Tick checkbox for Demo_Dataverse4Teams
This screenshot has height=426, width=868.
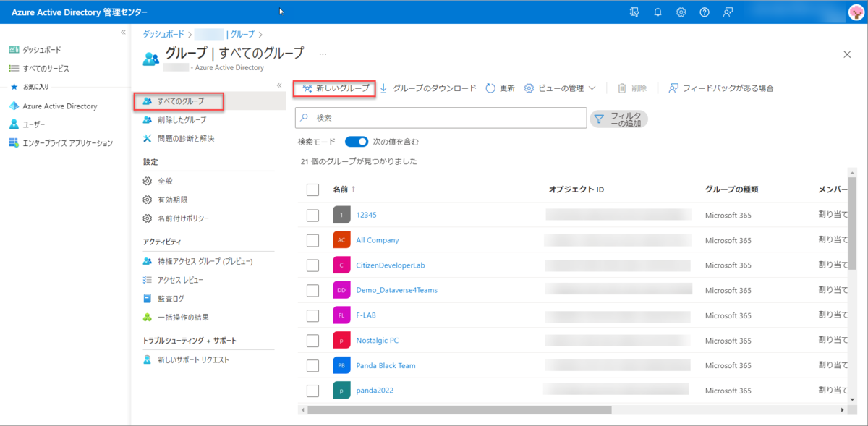click(312, 290)
